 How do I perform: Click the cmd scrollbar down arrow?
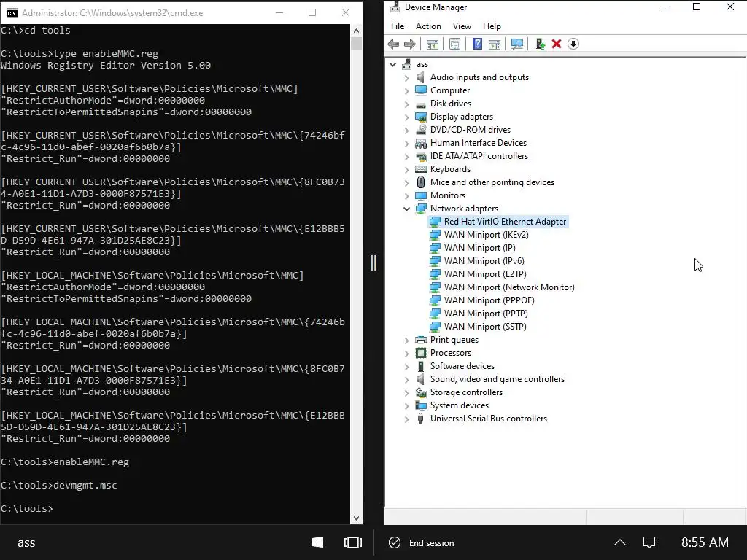click(356, 518)
